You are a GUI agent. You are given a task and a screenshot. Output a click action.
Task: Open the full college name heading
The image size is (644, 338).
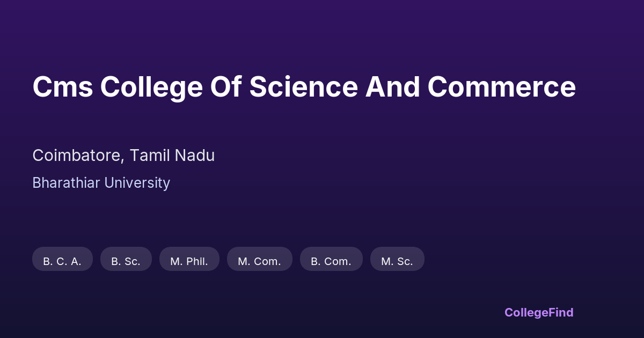tap(304, 87)
